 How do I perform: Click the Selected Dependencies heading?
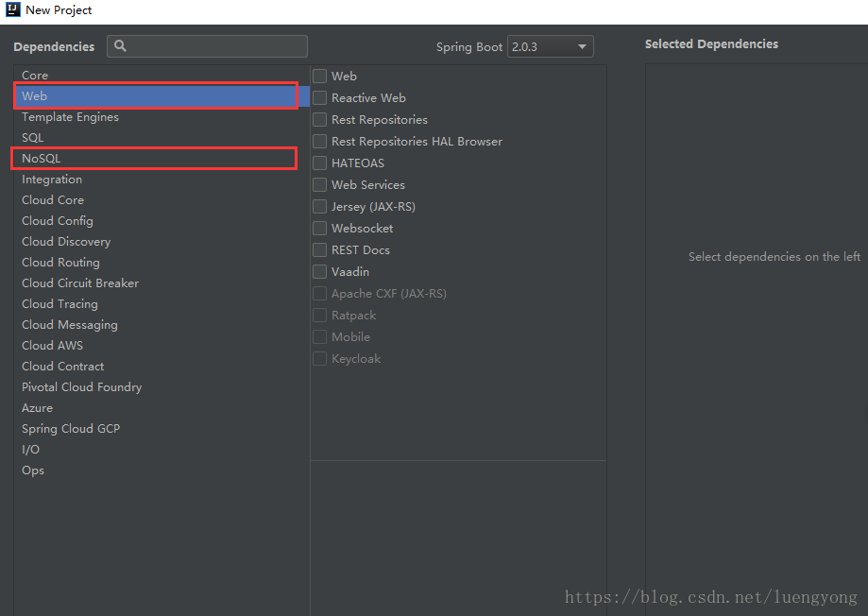coord(711,43)
